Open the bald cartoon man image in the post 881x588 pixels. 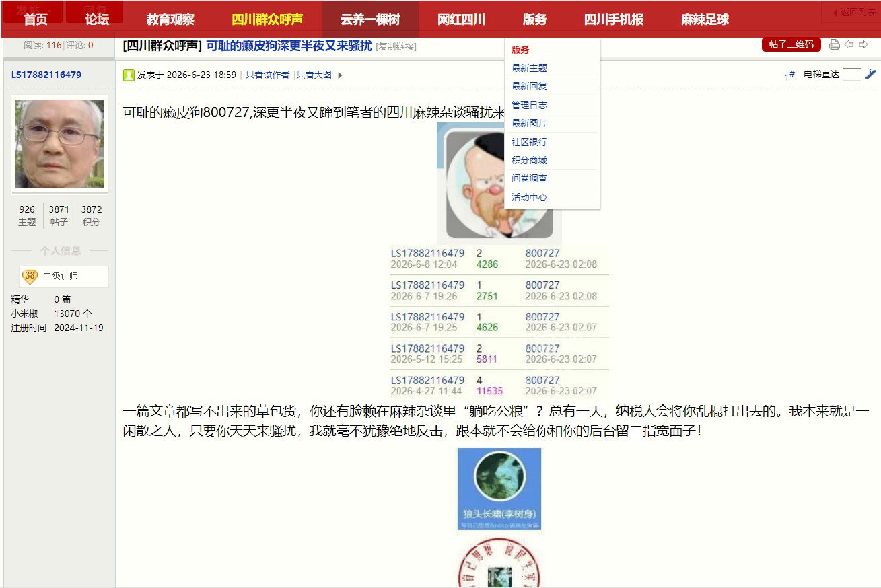pos(499,183)
